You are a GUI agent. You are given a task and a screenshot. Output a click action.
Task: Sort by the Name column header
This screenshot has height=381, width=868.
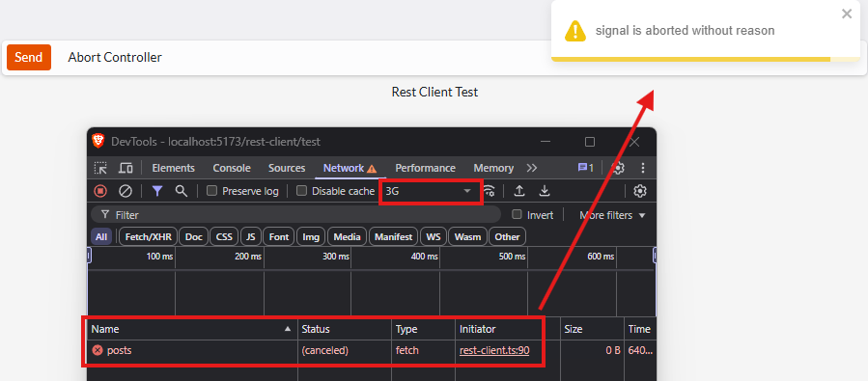coord(192,329)
